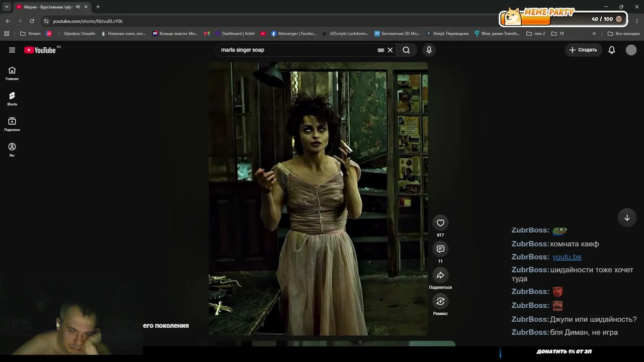The width and height of the screenshot is (644, 362).
Task: Open the YouTube hamburger guide menu
Action: coord(12,50)
